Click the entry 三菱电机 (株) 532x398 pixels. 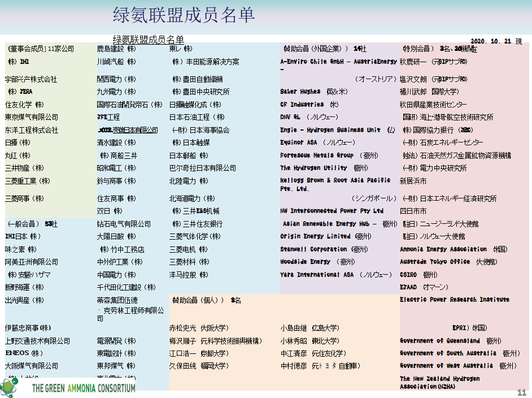189,250
